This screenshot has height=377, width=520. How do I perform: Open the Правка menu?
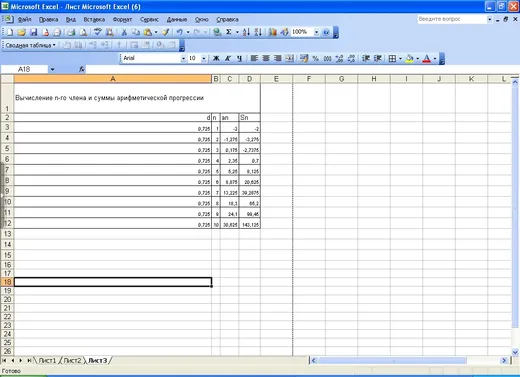pos(48,19)
